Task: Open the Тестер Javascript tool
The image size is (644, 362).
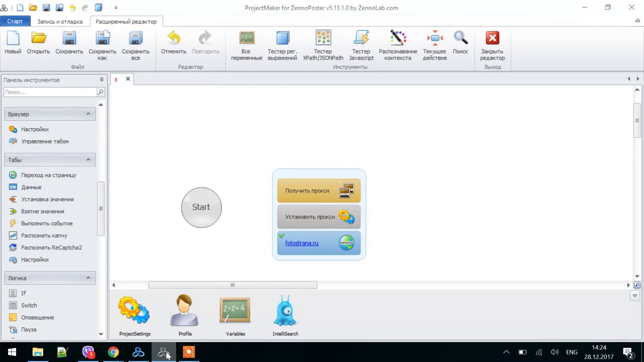Action: pos(361,46)
